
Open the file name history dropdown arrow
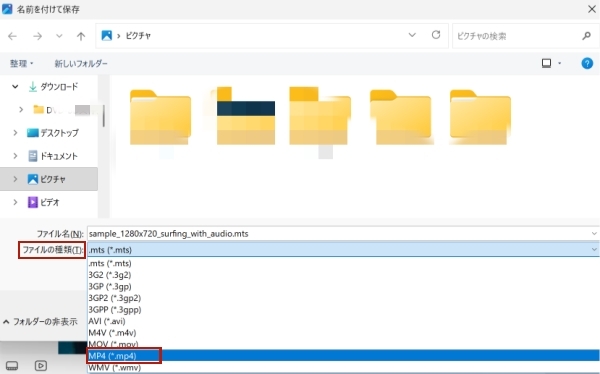[x=594, y=234]
